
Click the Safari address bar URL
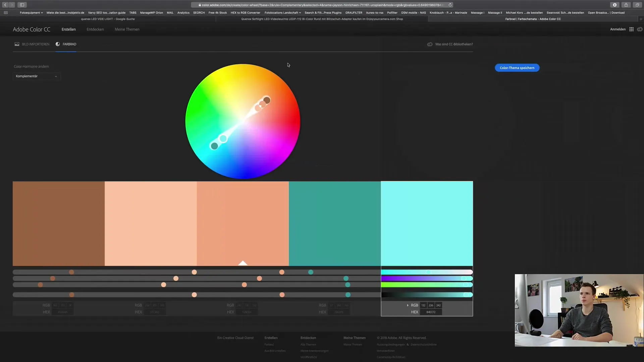tap(322, 5)
